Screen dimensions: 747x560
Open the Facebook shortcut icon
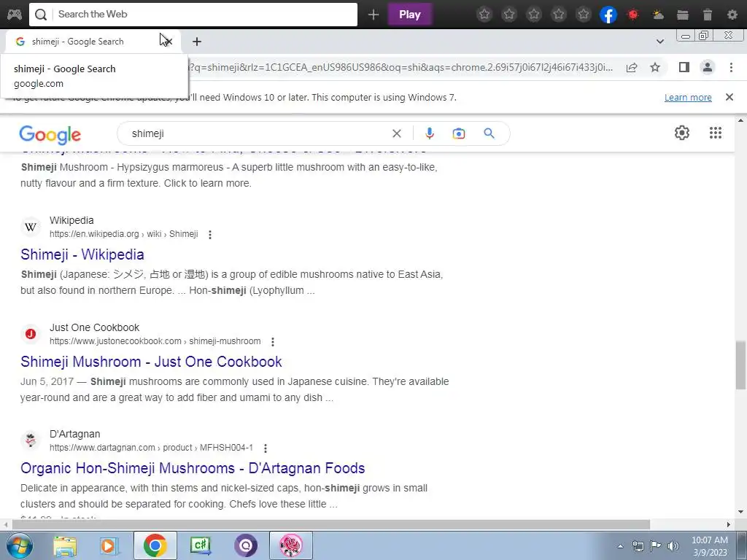click(x=608, y=15)
